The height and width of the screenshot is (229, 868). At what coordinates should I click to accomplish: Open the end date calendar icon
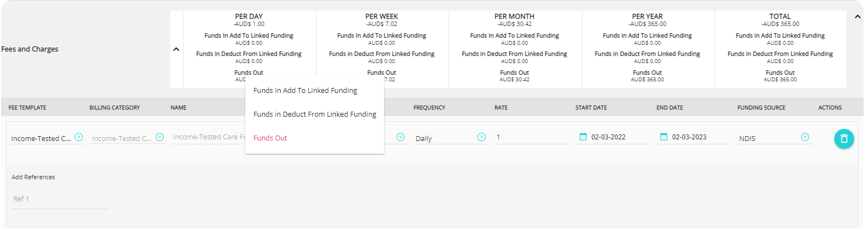tap(664, 137)
